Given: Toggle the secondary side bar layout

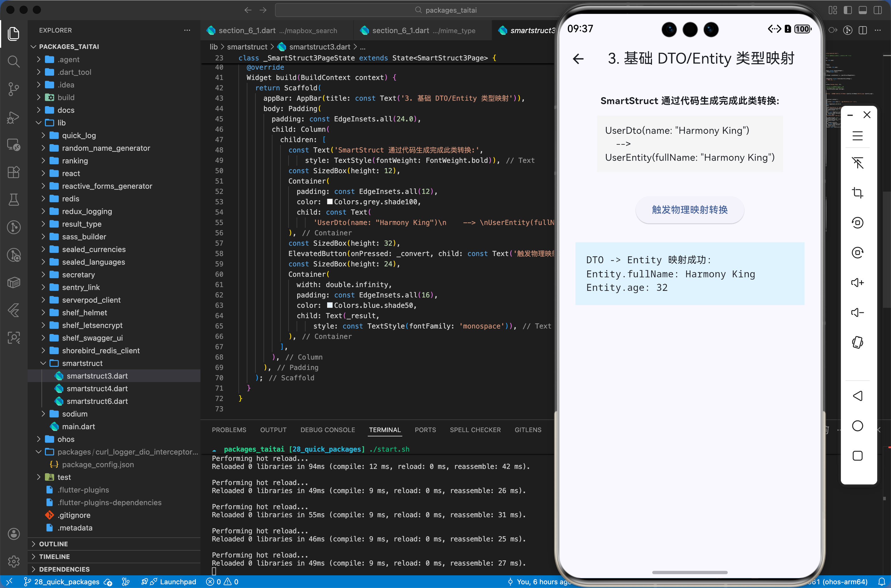Looking at the screenshot, I should pyautogui.click(x=877, y=10).
